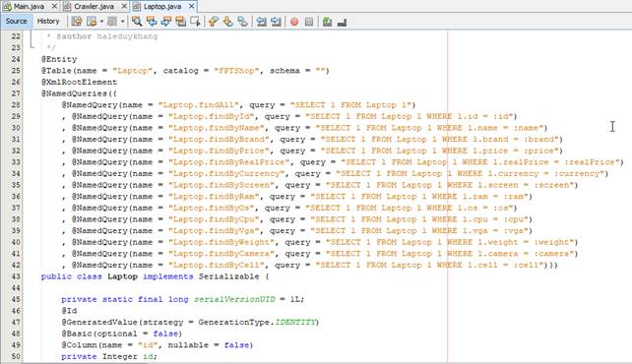Image resolution: width=632 pixels, height=364 pixels.
Task: Click the "Laptop.findByBrand" query name
Action: tap(219, 140)
